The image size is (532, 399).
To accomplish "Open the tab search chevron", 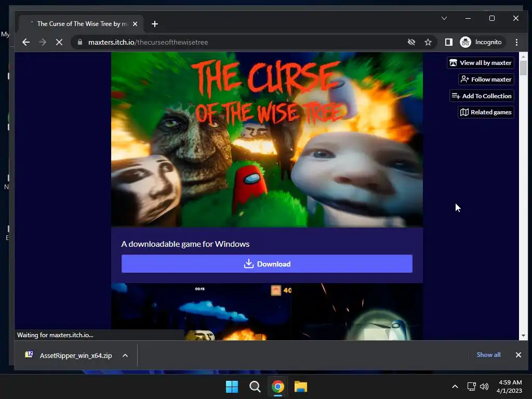I will click(444, 18).
